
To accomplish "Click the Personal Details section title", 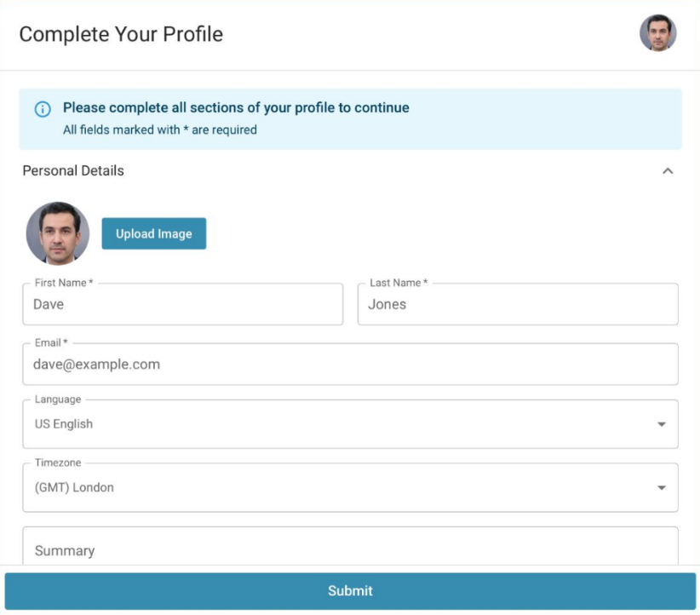I will 73,170.
